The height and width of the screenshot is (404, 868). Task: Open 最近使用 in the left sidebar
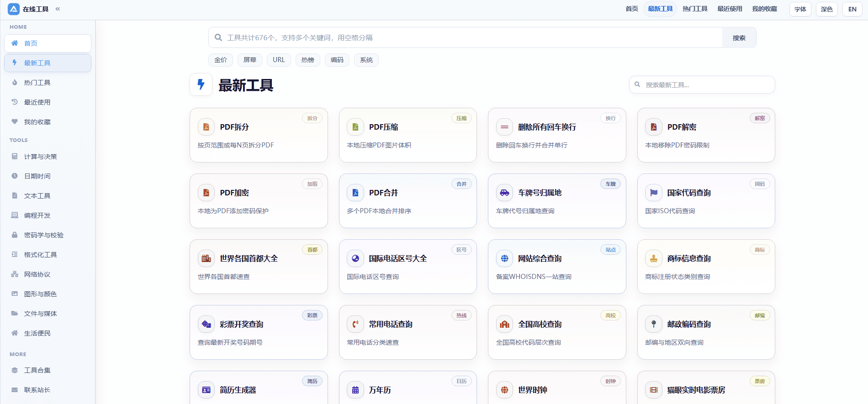(x=48, y=102)
